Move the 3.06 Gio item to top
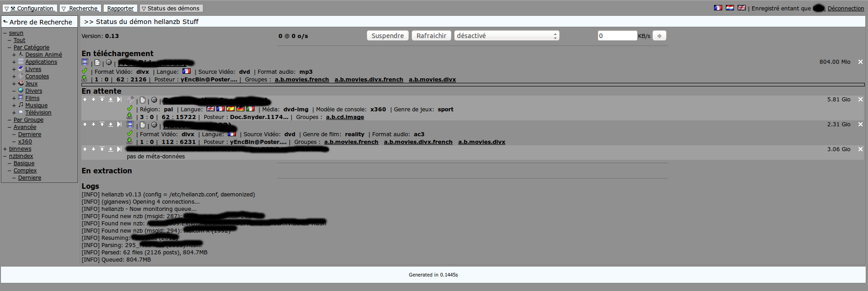 102,149
